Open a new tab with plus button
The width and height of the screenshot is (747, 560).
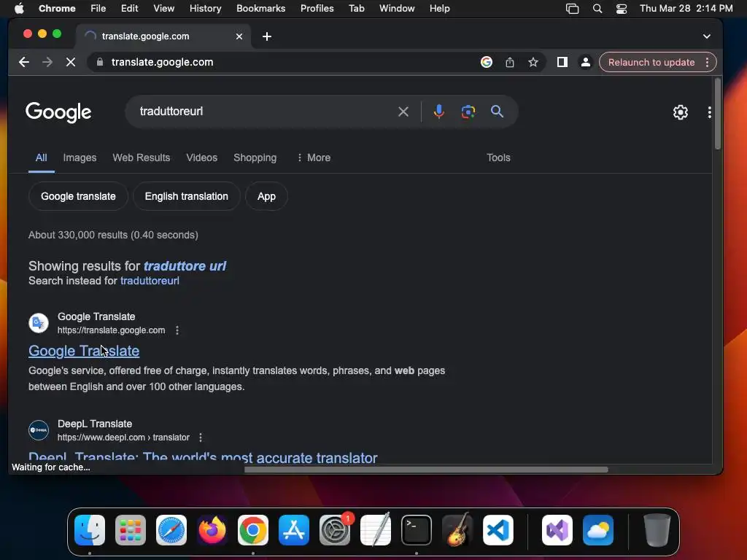tap(267, 36)
